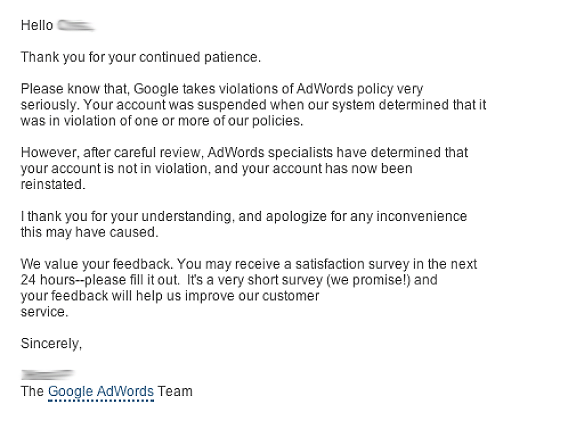Image resolution: width=588 pixels, height=423 pixels.
Task: Click the 'Hello' greeting text
Action: [x=37, y=26]
